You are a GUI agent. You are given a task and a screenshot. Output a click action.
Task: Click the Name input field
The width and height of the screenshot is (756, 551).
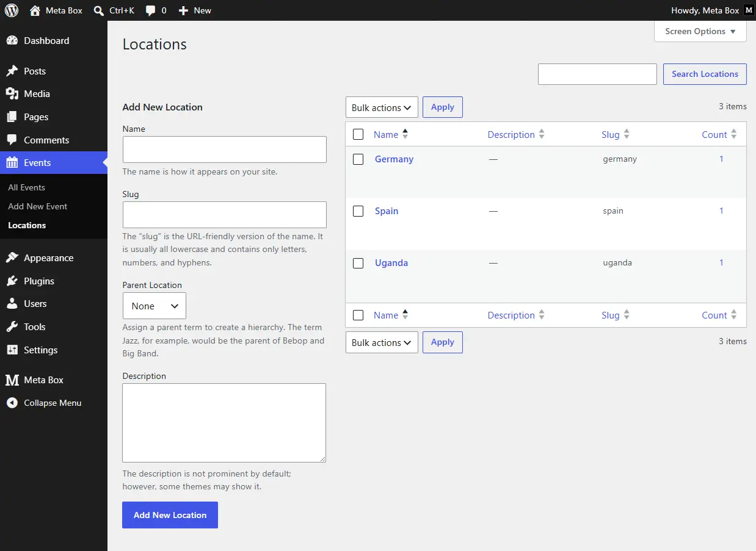pyautogui.click(x=225, y=149)
